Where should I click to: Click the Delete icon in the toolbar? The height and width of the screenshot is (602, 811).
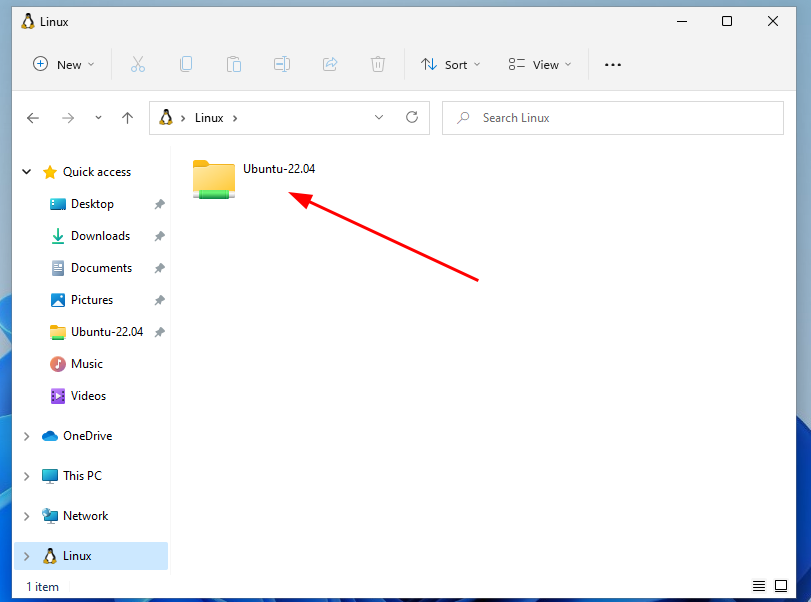(x=377, y=64)
